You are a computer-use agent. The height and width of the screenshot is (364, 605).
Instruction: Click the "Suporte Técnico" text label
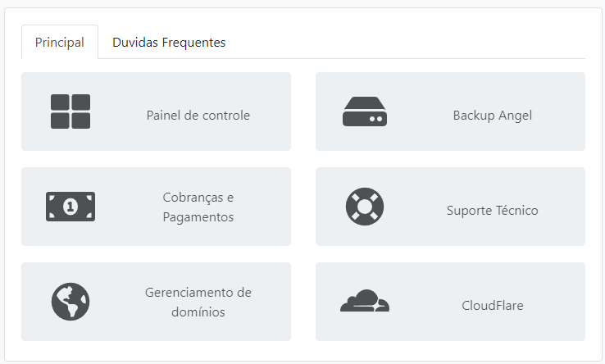click(x=492, y=211)
